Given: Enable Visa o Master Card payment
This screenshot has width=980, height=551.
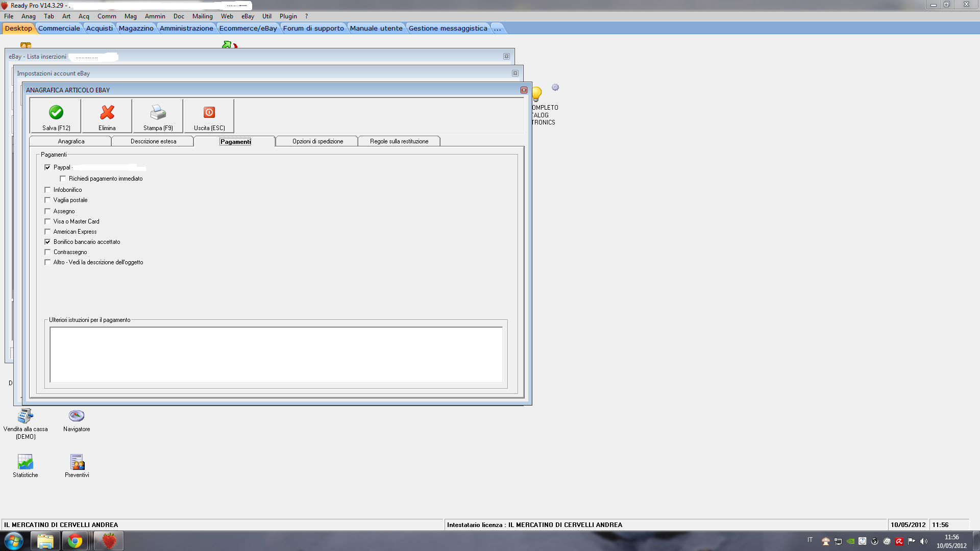Looking at the screenshot, I should [x=47, y=221].
